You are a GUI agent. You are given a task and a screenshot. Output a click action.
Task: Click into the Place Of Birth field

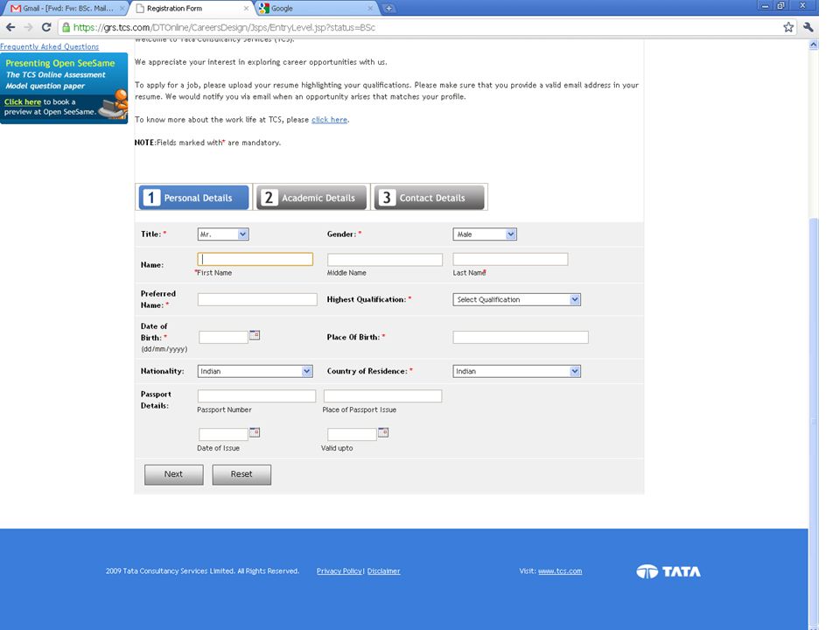click(x=520, y=337)
